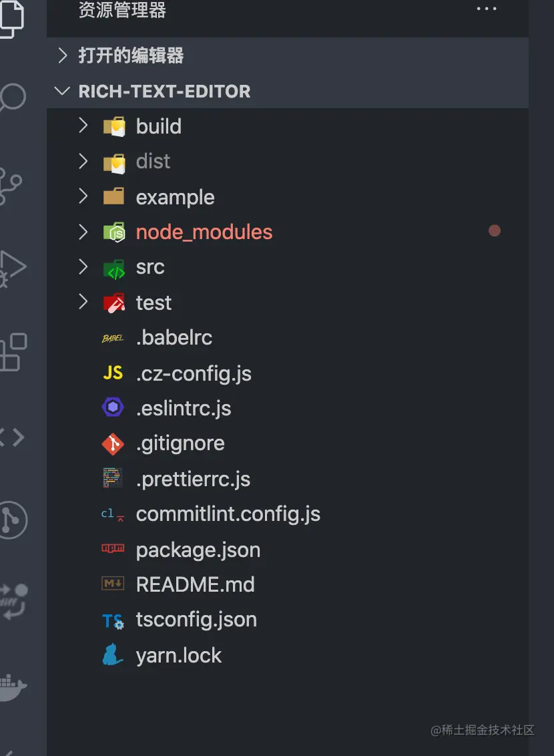Click the diff icon in activity bar
This screenshot has height=756, width=554.
click(x=12, y=600)
